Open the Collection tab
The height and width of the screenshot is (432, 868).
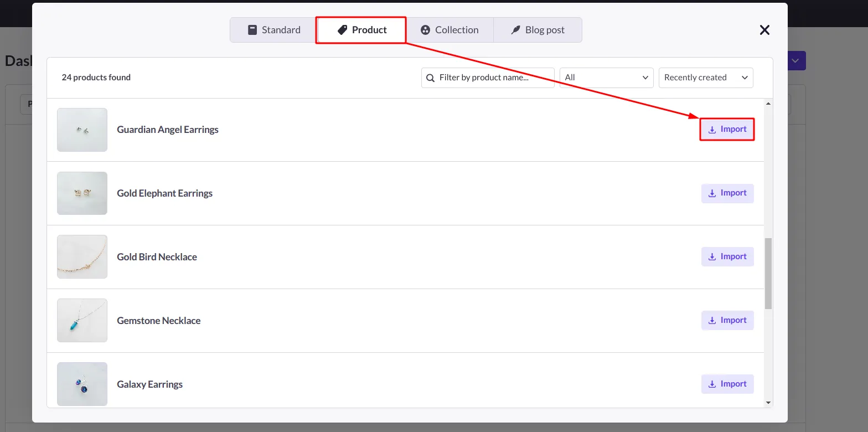(449, 30)
